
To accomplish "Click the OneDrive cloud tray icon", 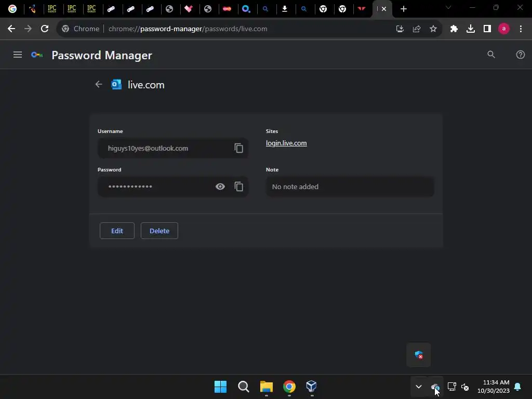I will point(435,387).
